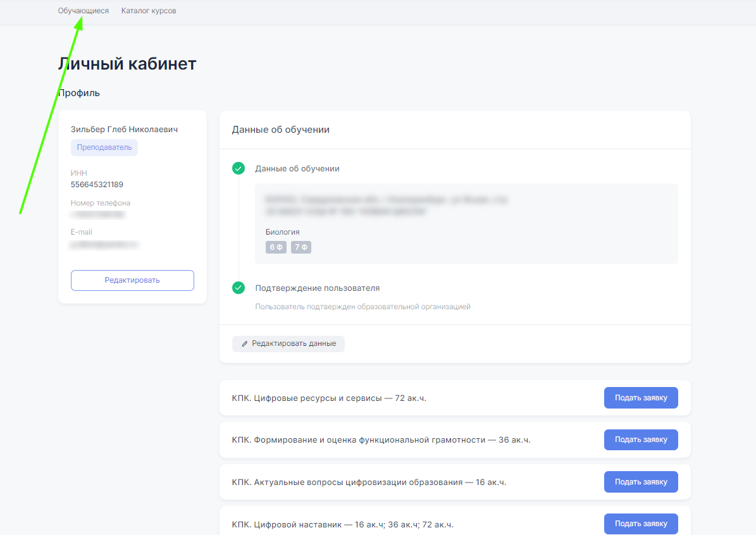Click the green checkmark beside Подтверждение пользователя

pyautogui.click(x=239, y=288)
